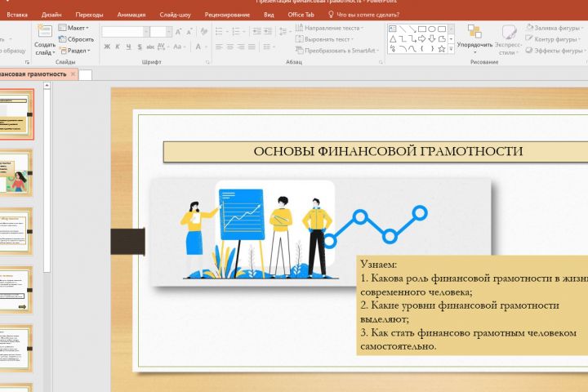Click the Упорядочить arrange icon
Screen dimensions: 588x392
tap(474, 32)
